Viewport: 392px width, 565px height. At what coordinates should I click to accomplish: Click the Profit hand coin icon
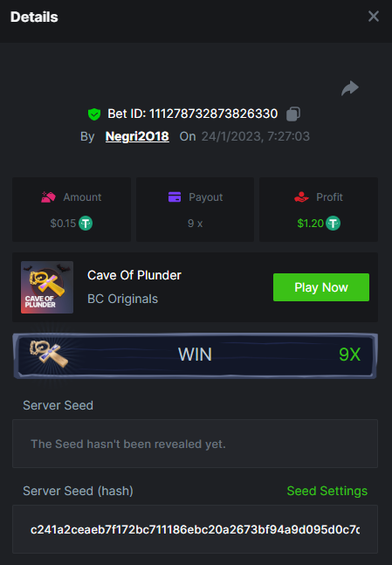[301, 197]
